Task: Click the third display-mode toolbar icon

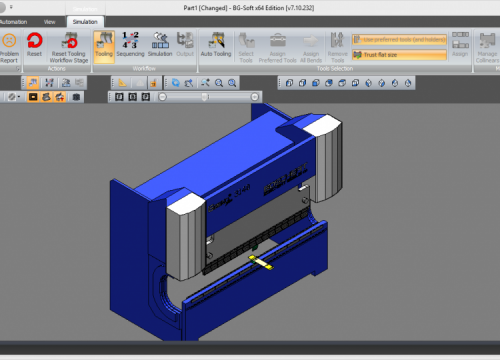Action: coord(66,83)
